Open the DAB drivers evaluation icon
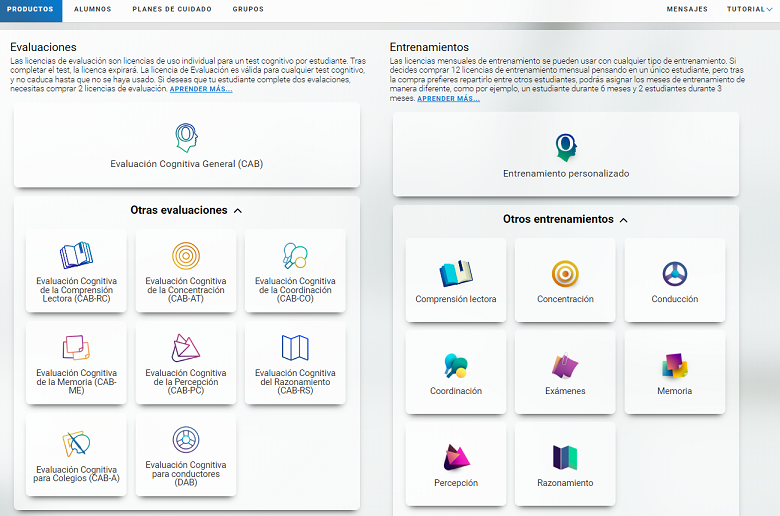The image size is (780, 516). 186,440
